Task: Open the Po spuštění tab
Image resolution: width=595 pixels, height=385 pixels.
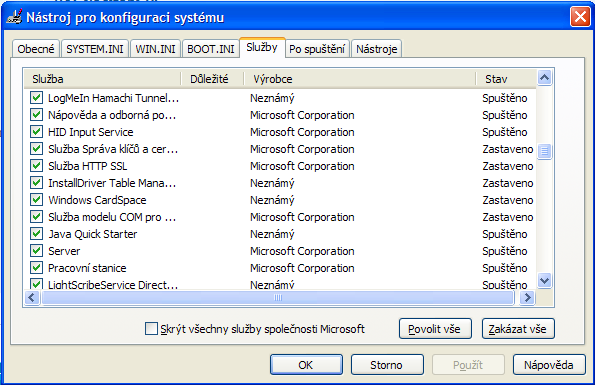Action: tap(317, 49)
